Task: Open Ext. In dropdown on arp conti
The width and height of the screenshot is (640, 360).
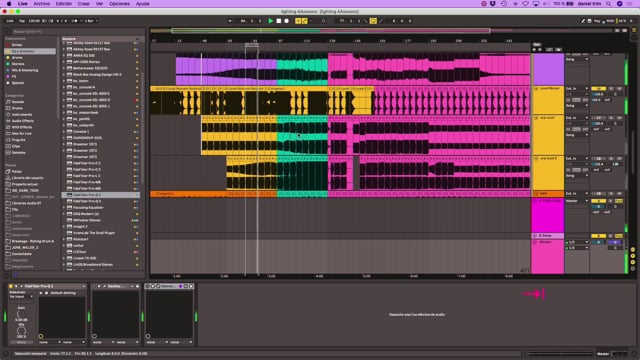Action: [x=577, y=118]
